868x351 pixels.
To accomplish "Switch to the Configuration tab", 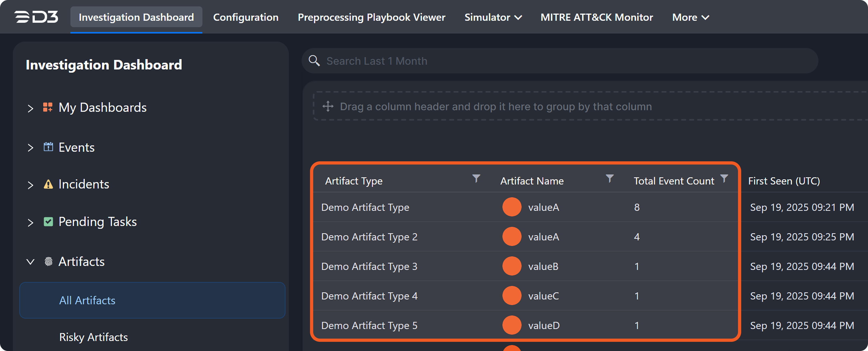I will [x=246, y=17].
